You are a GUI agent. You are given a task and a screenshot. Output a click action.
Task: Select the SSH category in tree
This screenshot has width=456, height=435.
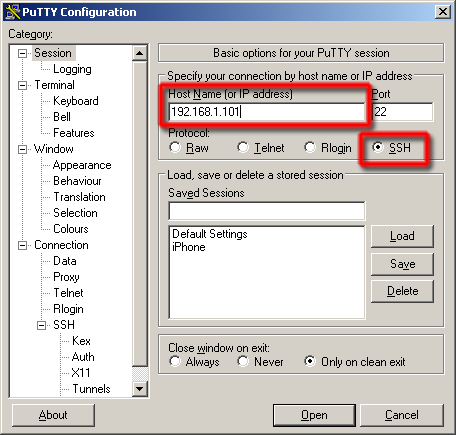click(64, 325)
